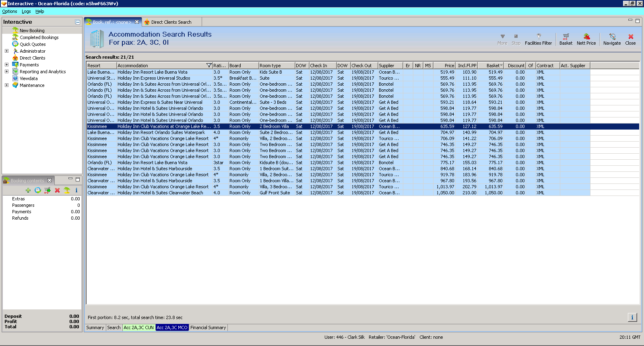This screenshot has height=346, width=644.
Task: Click the Extras row in Booking contents
Action: point(42,199)
